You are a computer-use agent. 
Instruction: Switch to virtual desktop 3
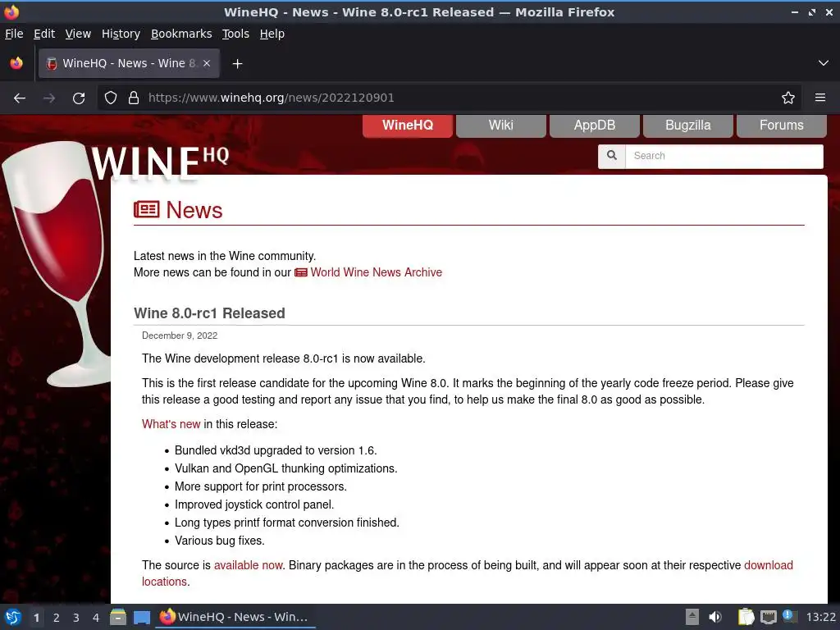point(76,618)
